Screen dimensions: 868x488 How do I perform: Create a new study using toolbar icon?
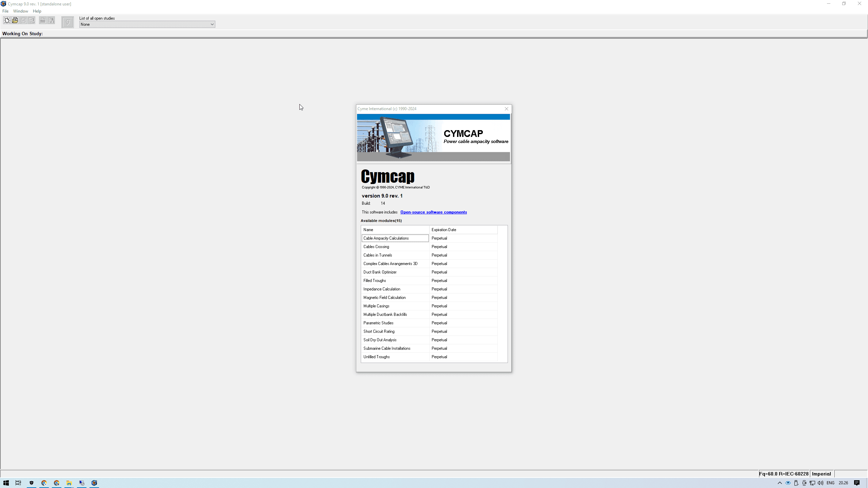coord(7,20)
